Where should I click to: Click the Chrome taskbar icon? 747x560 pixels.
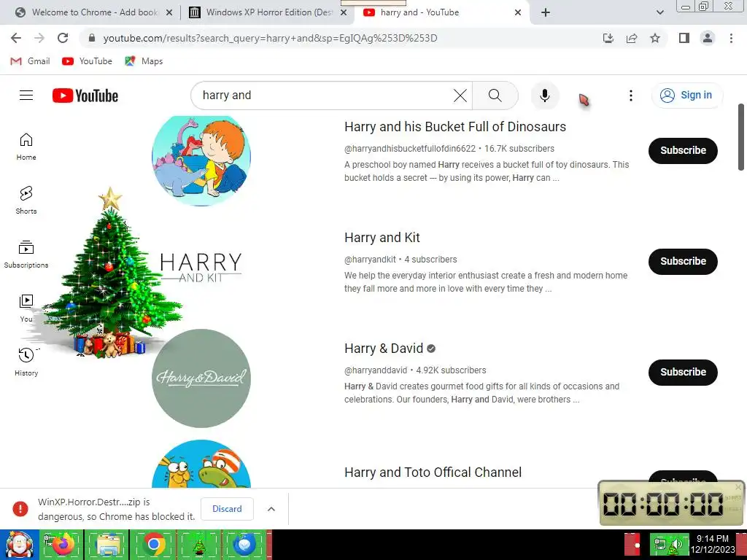pyautogui.click(x=153, y=544)
